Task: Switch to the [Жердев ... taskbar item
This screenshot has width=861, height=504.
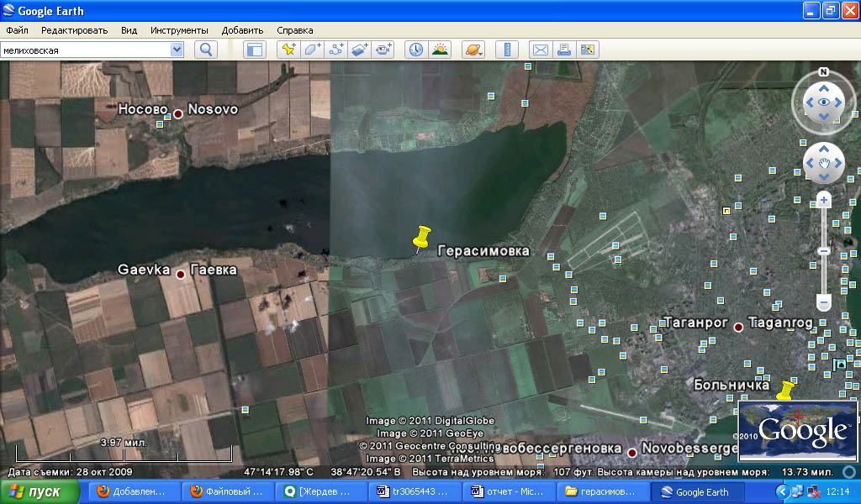Action: (320, 492)
